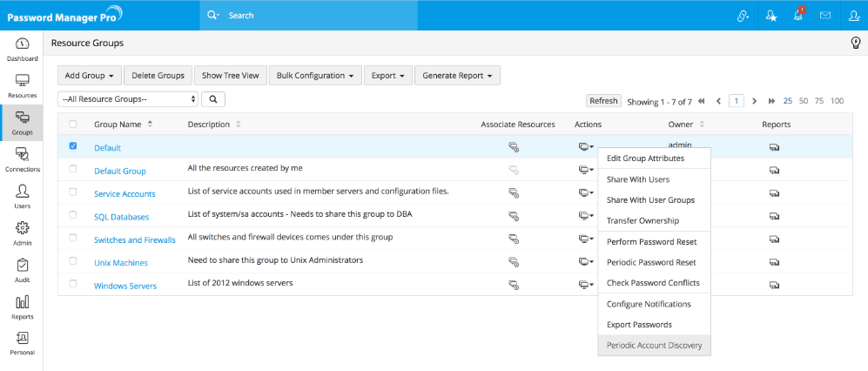The width and height of the screenshot is (868, 371).
Task: Tick the Service Accounts row checkbox
Action: coord(73,192)
